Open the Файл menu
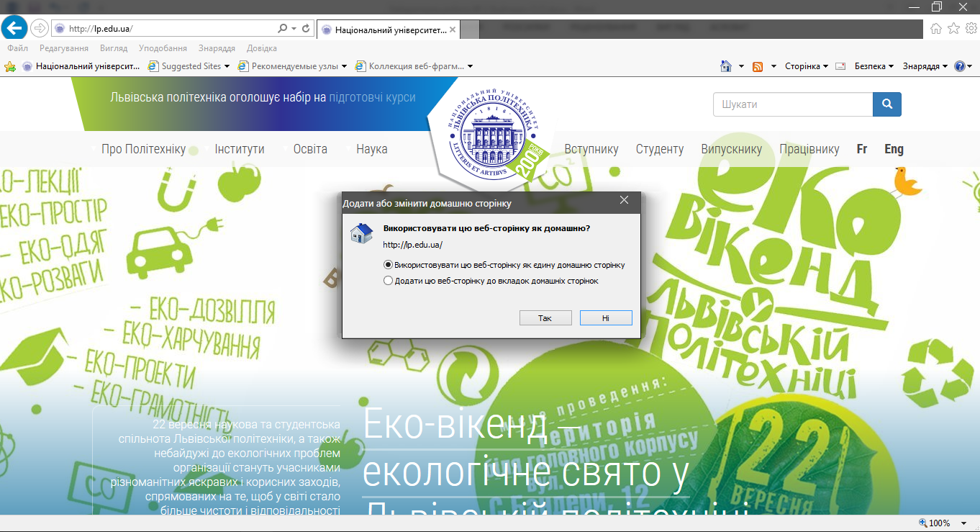This screenshot has width=980, height=532. (x=17, y=48)
